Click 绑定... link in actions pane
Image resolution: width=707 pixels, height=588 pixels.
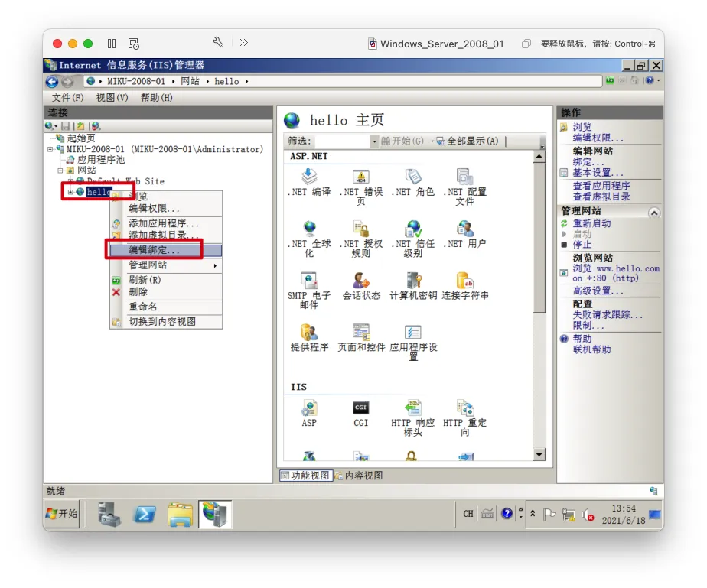tap(588, 162)
